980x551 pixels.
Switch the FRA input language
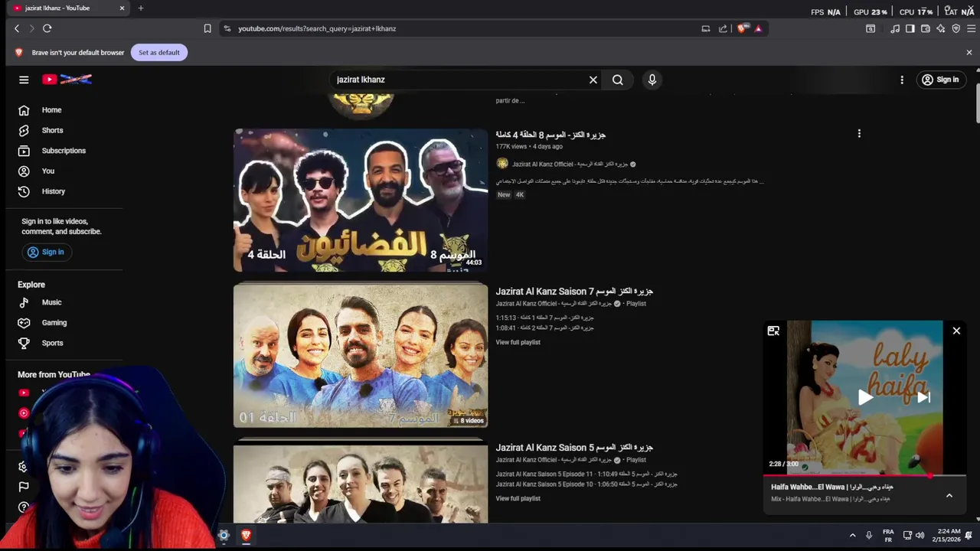(x=888, y=535)
